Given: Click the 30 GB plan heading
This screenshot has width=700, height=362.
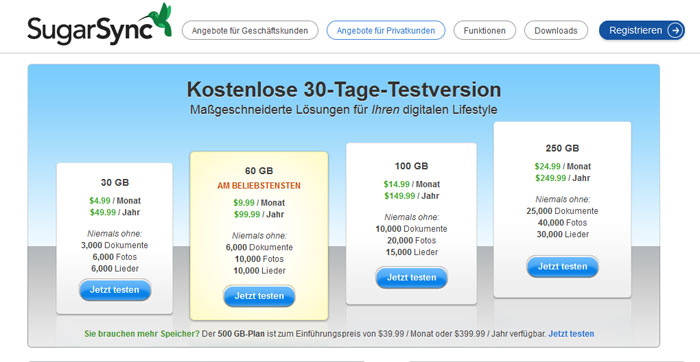Looking at the screenshot, I should 115,183.
